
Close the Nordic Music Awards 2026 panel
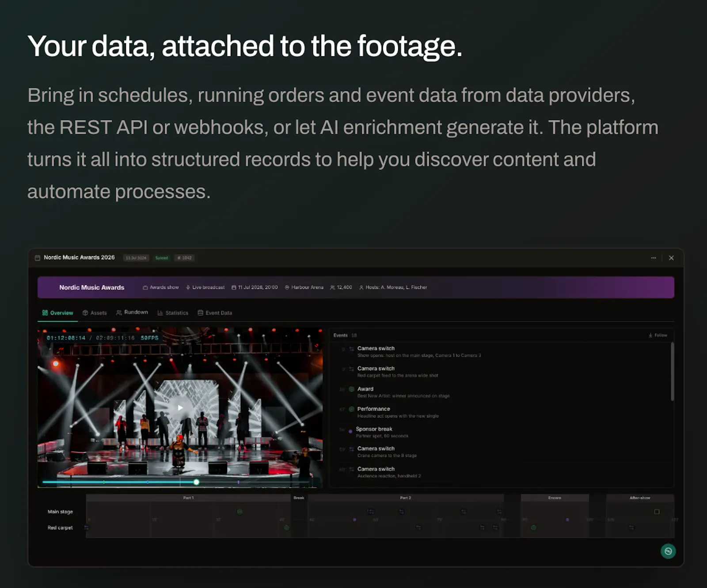click(x=671, y=258)
